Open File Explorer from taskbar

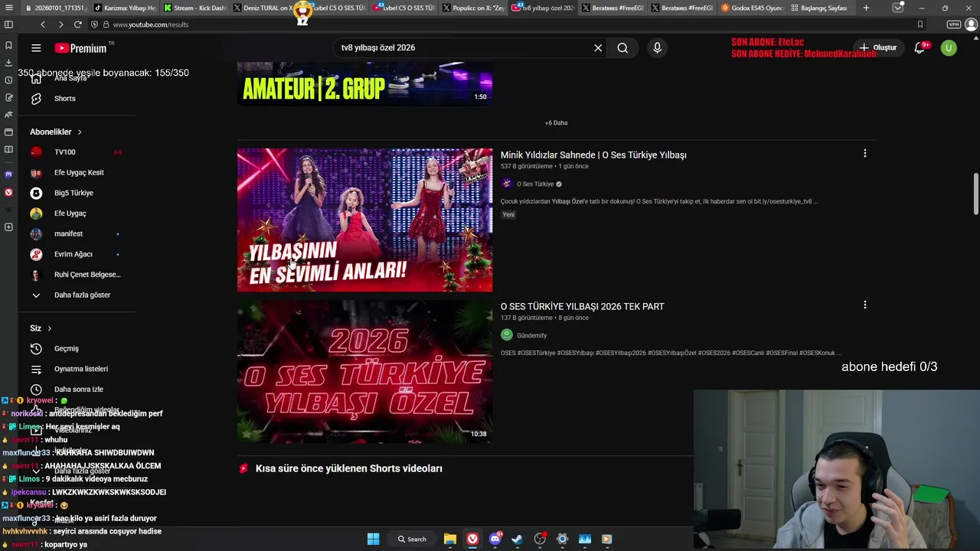[450, 539]
